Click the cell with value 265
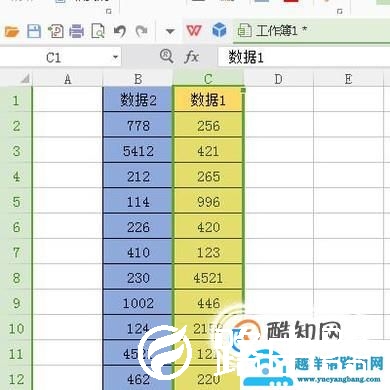390x390 pixels. click(208, 176)
